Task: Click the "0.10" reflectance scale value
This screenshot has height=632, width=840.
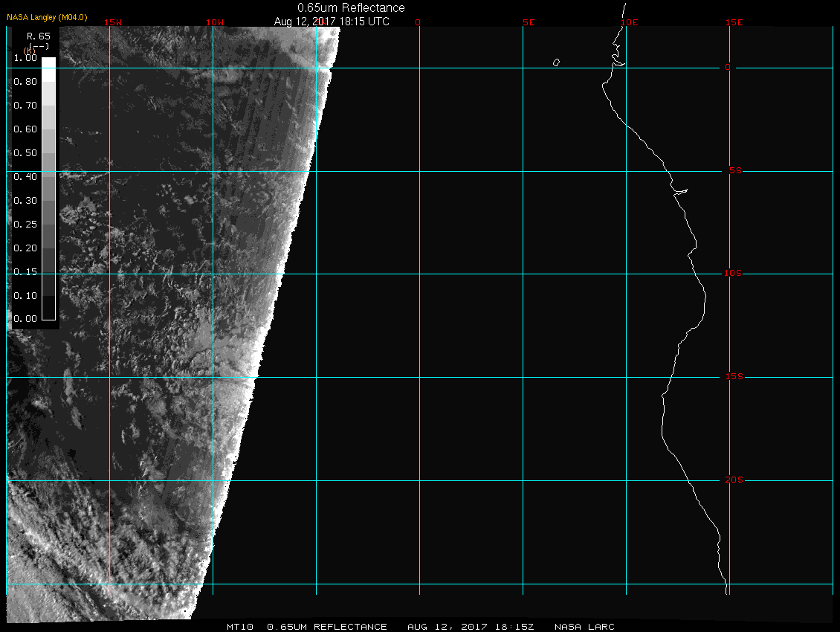Action: [25, 295]
